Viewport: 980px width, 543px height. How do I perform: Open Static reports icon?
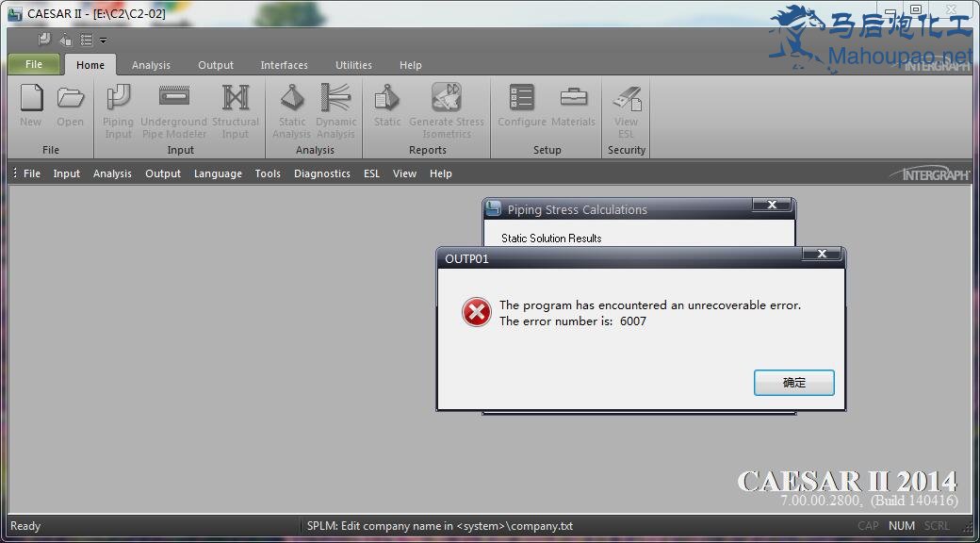pos(387,98)
